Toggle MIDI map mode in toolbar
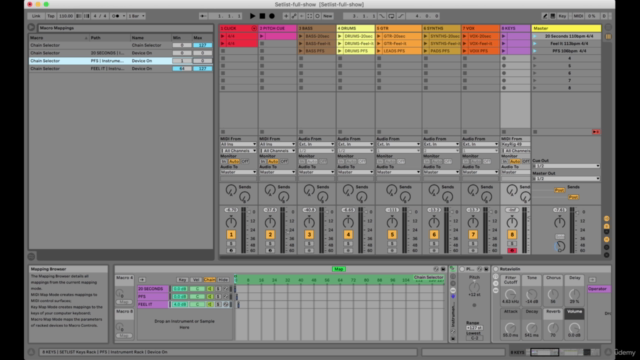 click(x=578, y=16)
